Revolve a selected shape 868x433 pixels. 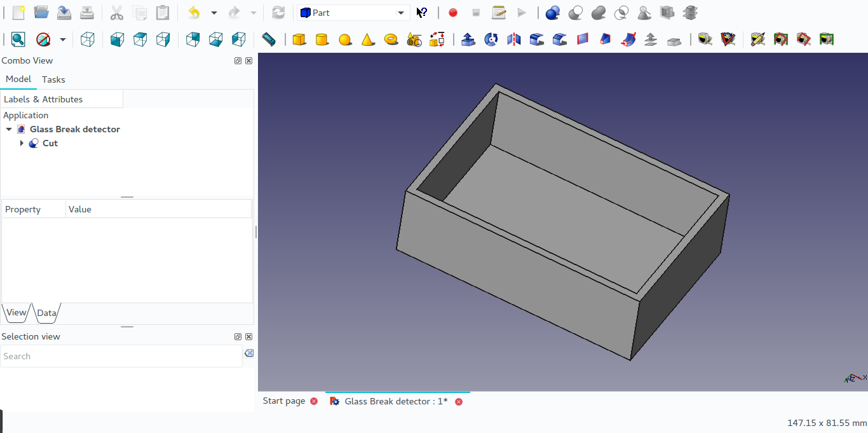click(x=491, y=39)
